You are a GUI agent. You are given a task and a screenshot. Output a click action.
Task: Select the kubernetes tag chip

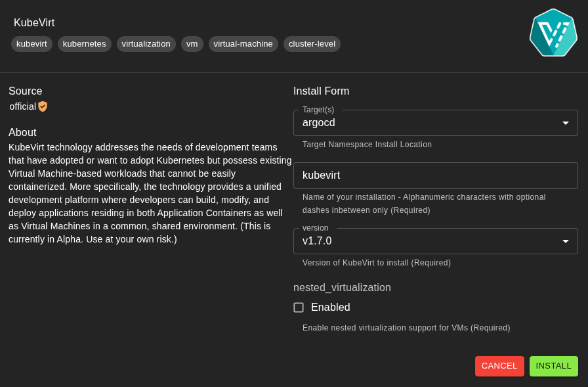[84, 44]
